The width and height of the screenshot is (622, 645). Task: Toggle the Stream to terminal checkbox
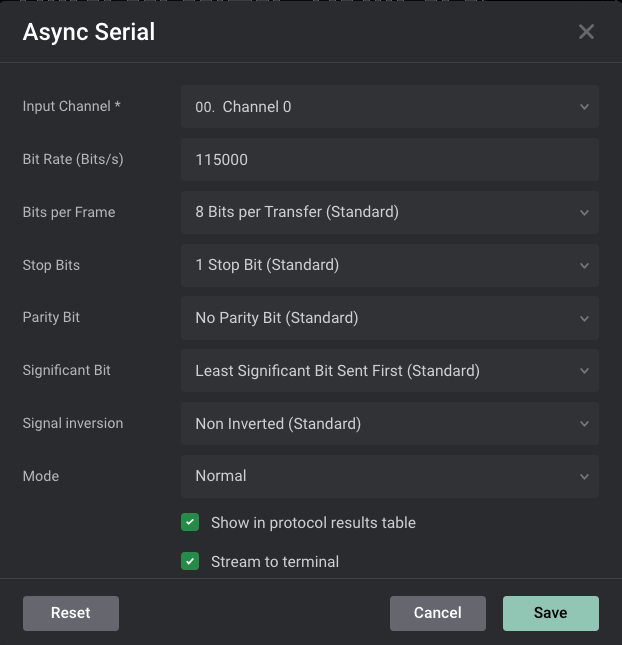pyautogui.click(x=190, y=561)
